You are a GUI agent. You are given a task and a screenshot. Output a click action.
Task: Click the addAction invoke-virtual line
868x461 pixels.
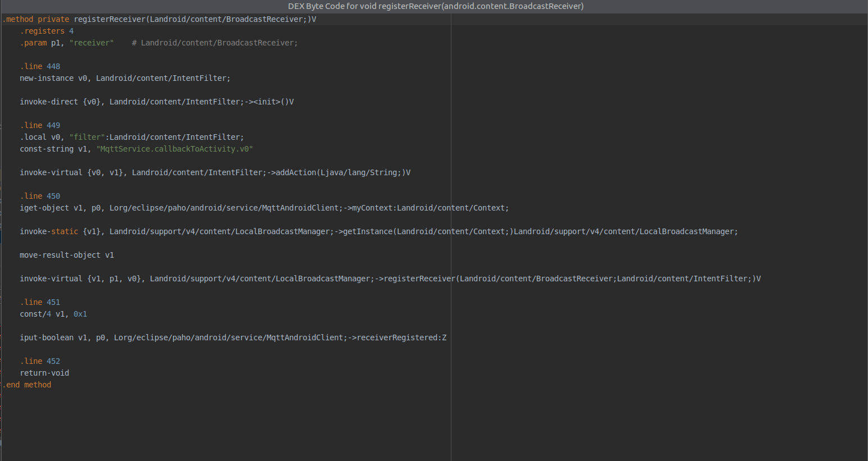pyautogui.click(x=215, y=172)
